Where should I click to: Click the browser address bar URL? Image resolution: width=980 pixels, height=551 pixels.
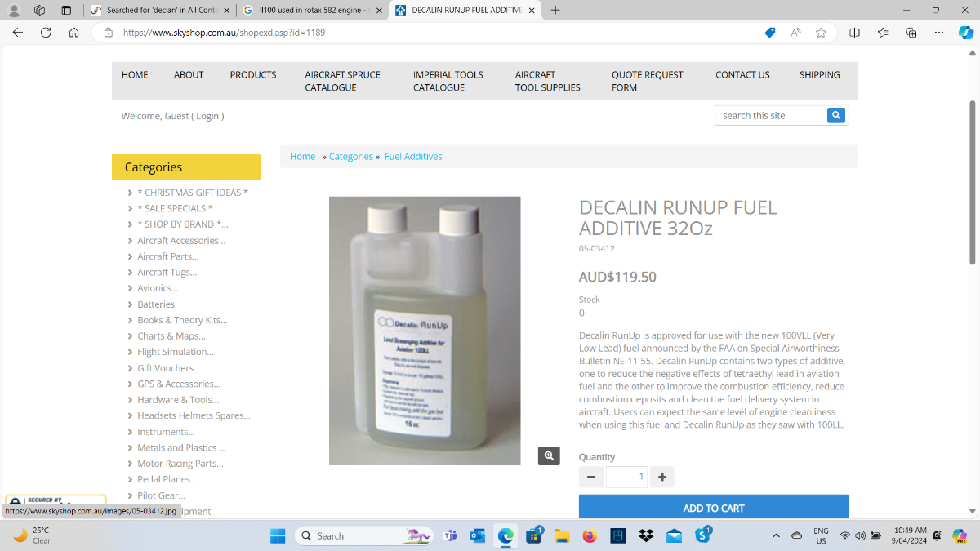pos(224,33)
